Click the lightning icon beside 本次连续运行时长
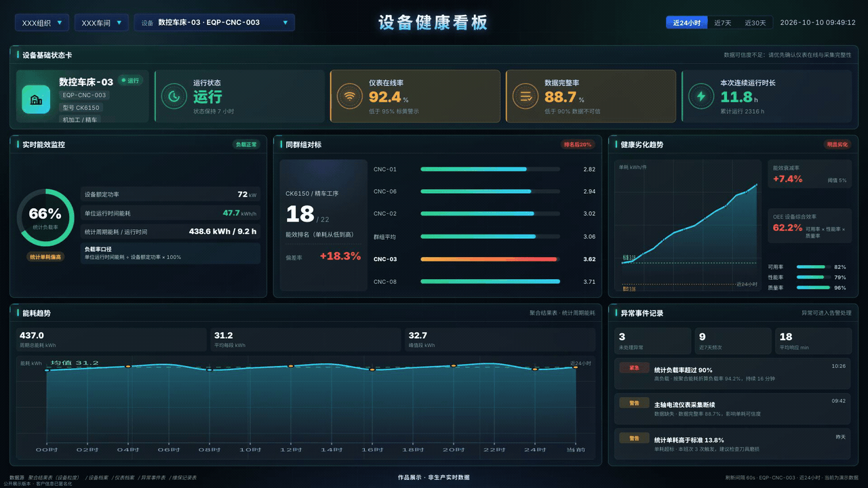The image size is (868, 488). coord(701,96)
